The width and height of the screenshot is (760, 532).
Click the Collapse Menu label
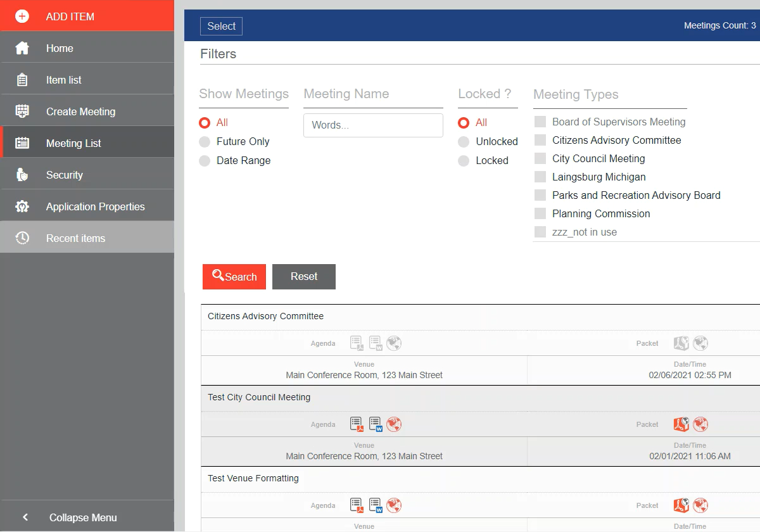click(x=83, y=517)
